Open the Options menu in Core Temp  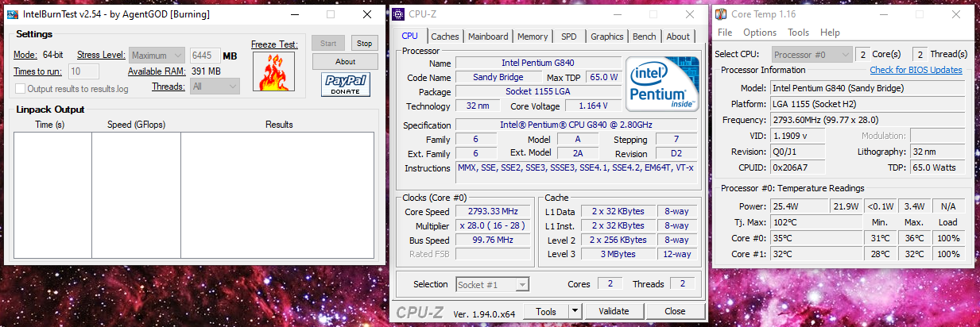coord(760,33)
